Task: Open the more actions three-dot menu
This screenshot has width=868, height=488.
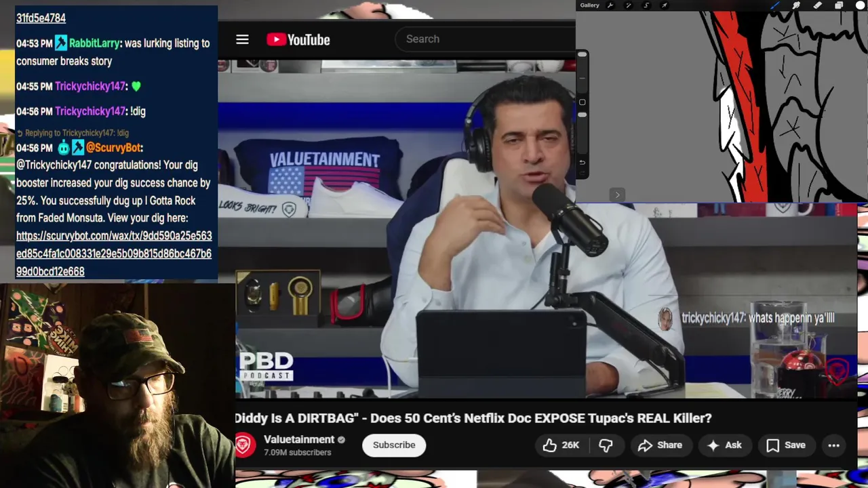Action: click(x=834, y=445)
